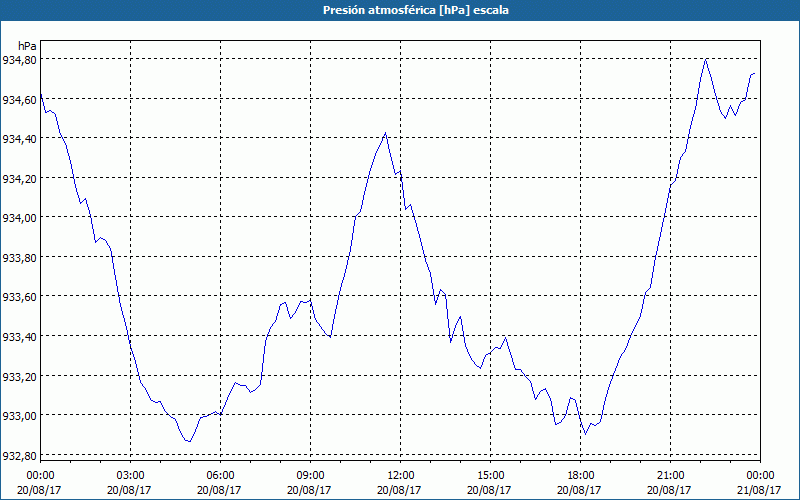Image resolution: width=800 pixels, height=500 pixels.
Task: Click the 09:00 time label
Action: [310, 476]
